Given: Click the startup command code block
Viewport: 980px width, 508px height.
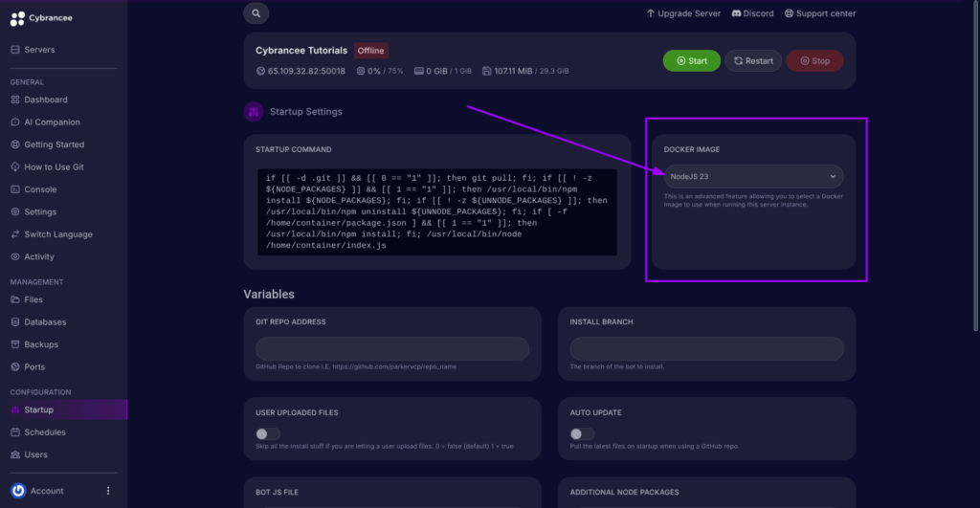Looking at the screenshot, I should pyautogui.click(x=436, y=211).
